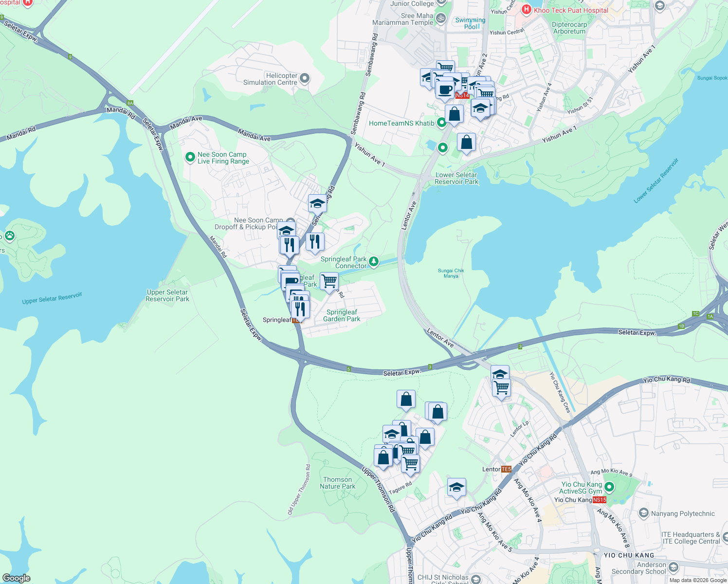Click the graduation cap marker near Sembawang Rd
This screenshot has width=728, height=584.
tap(317, 203)
